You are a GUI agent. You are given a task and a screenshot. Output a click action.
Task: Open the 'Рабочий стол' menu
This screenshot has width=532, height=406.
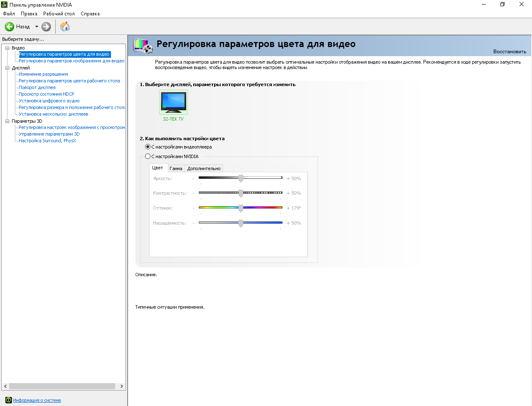click(59, 14)
